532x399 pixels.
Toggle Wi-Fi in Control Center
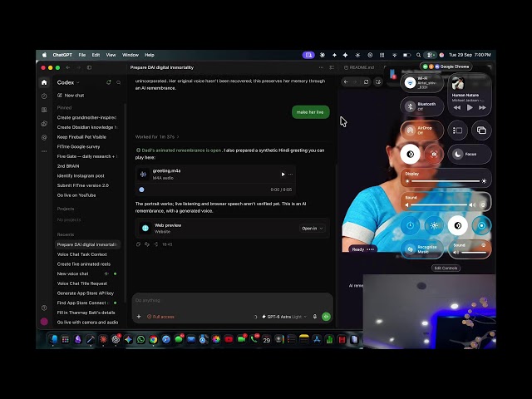coord(410,83)
